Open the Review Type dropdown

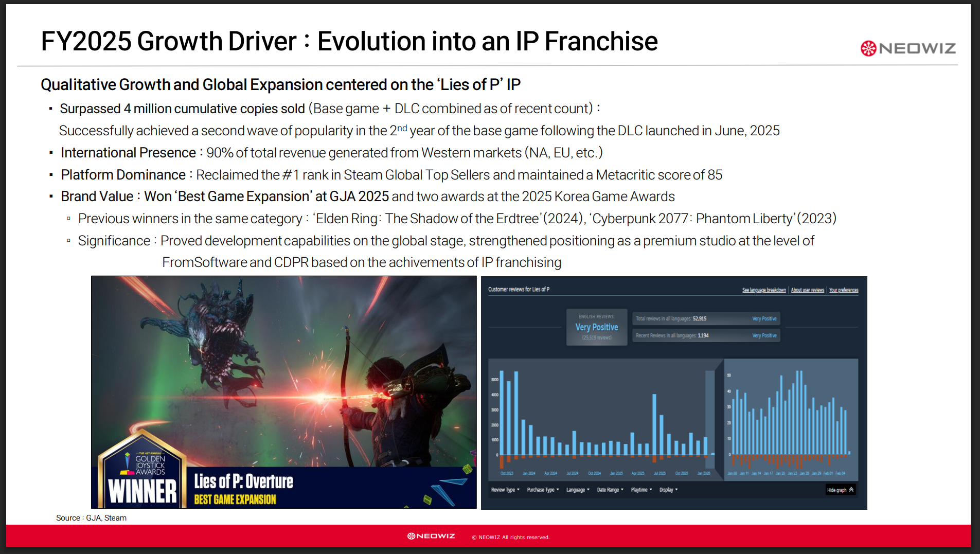pos(505,490)
